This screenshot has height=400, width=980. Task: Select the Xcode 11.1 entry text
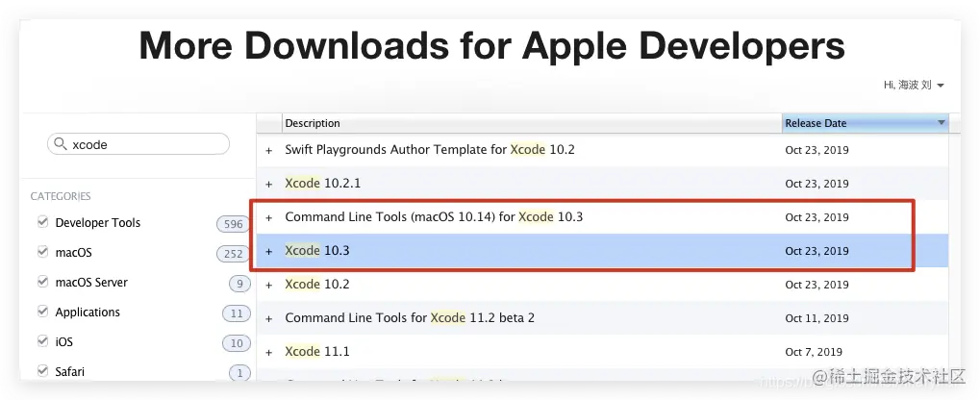tap(316, 351)
